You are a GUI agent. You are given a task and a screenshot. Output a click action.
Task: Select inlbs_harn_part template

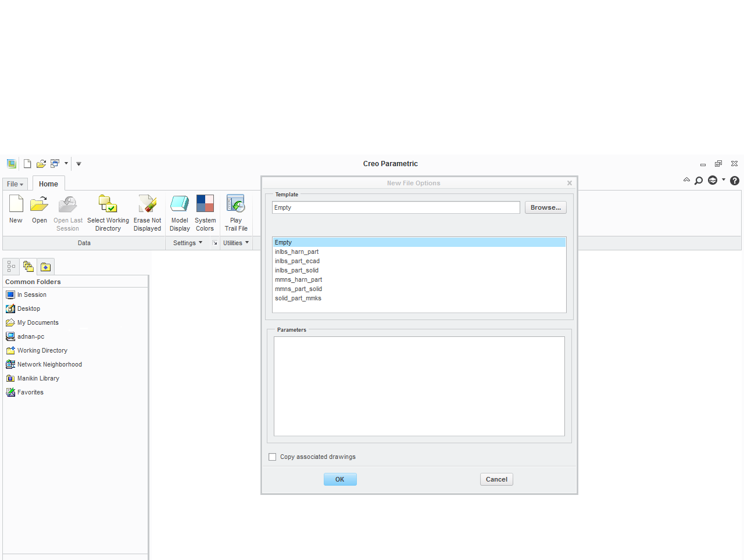(419, 252)
